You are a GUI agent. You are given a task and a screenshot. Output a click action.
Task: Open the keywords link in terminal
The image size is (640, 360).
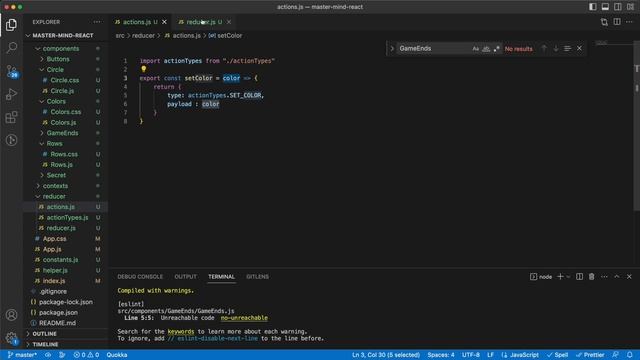point(181,331)
